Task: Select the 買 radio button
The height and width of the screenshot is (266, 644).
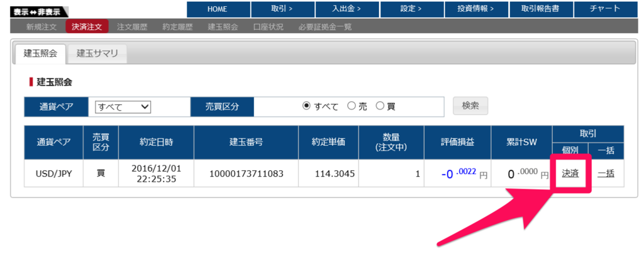Action: [380, 107]
